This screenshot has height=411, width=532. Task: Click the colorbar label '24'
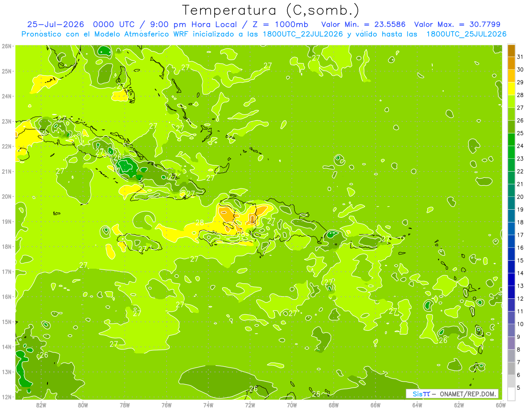tap(520, 146)
